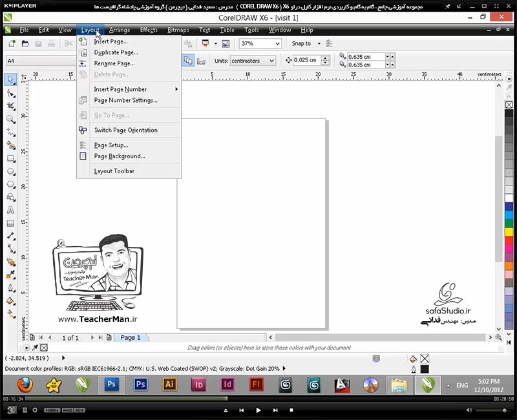Click the Save icon in toolbar
Image resolution: width=517 pixels, height=420 pixels.
[x=38, y=43]
